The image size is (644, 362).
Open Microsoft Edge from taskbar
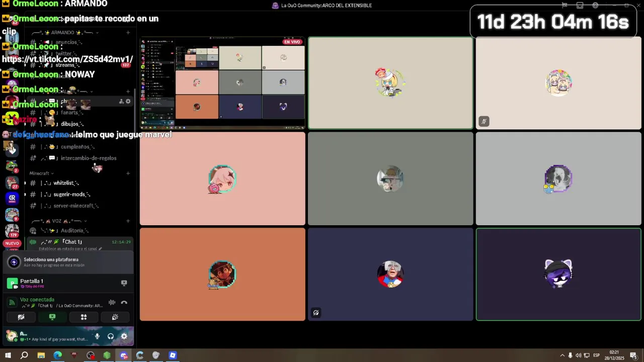click(x=57, y=355)
